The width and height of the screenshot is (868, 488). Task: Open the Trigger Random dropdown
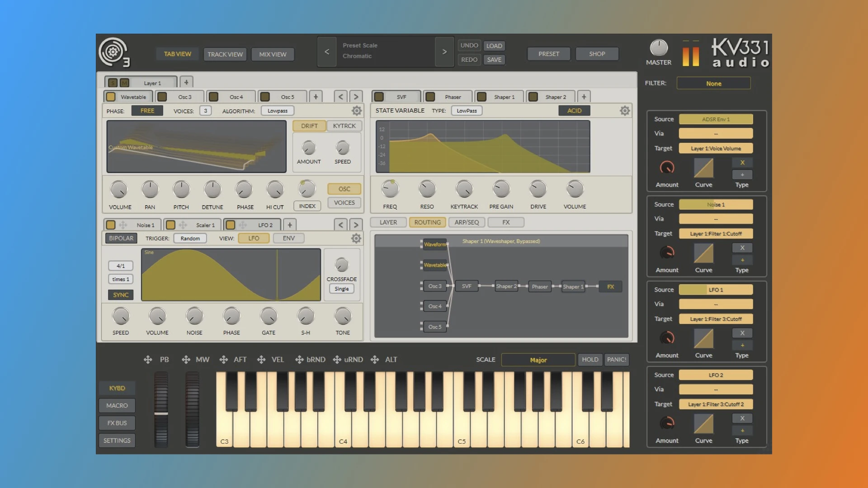tap(190, 238)
